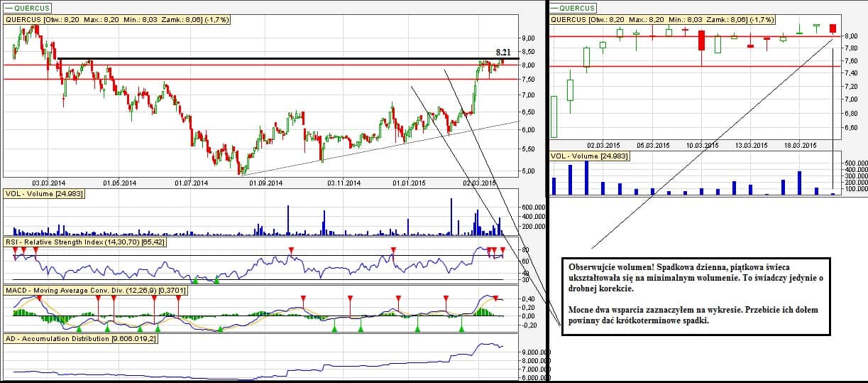Select the 8.21 resistance price annotation
This screenshot has height=383, width=868.
tap(502, 52)
